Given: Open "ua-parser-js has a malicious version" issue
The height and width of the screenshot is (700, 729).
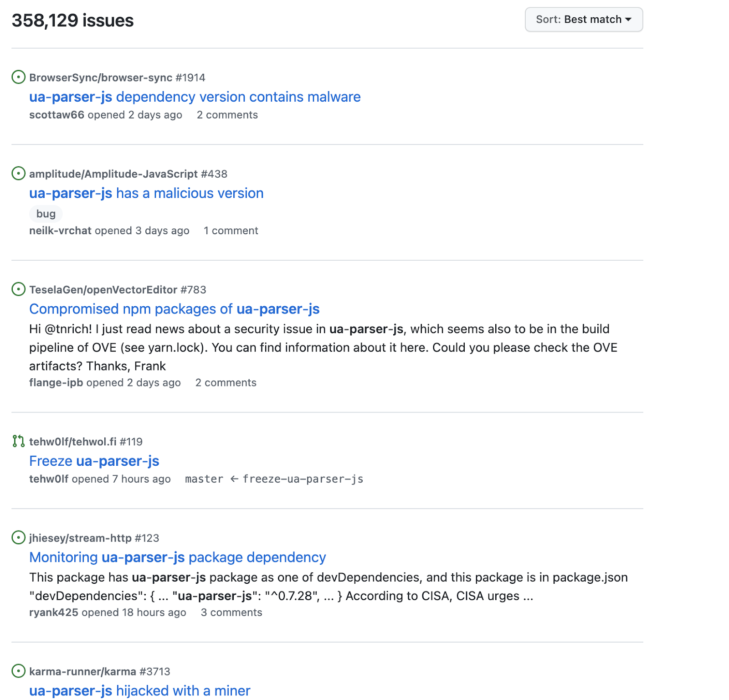Looking at the screenshot, I should coord(146,193).
